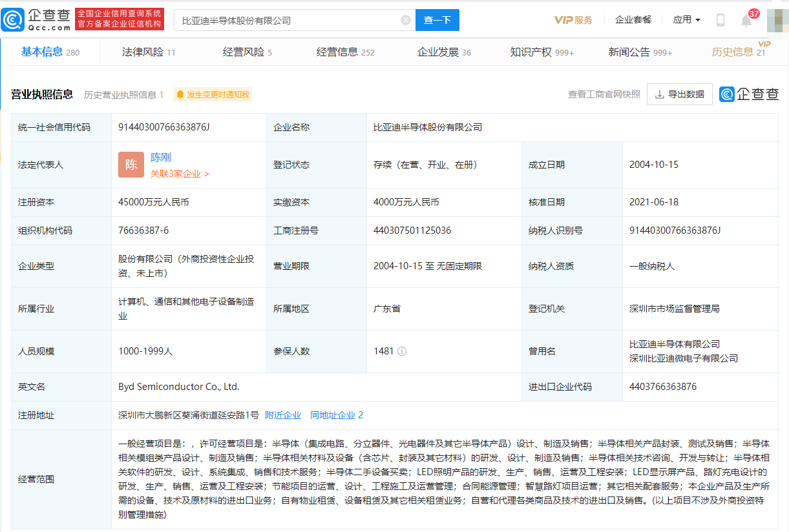Switch to 法律风险 tab
789x532 pixels.
pos(149,52)
